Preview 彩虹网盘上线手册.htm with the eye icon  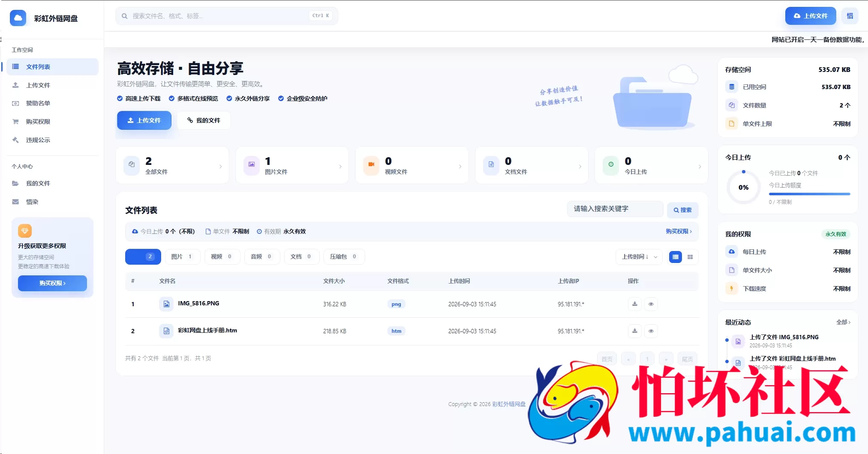(651, 331)
